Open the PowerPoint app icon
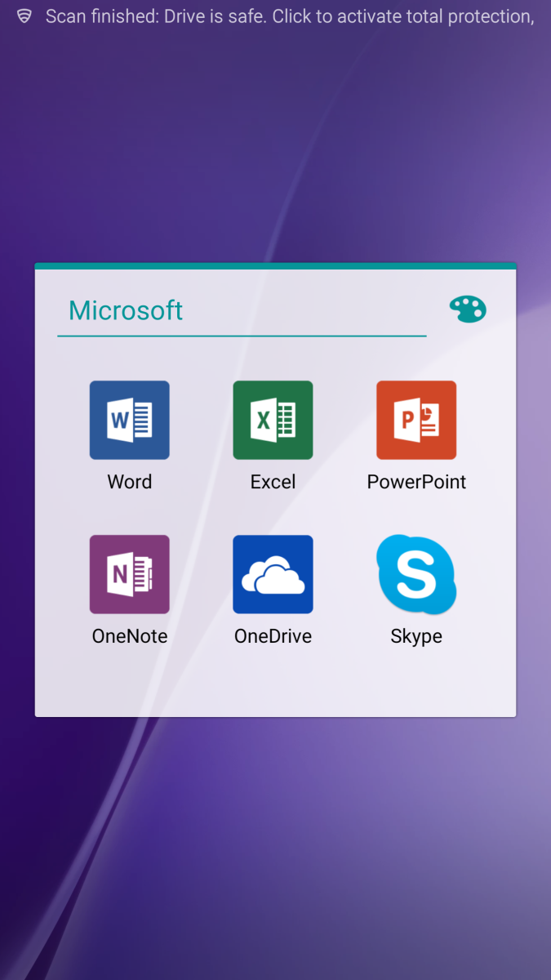Viewport: 551px width, 980px height. [416, 420]
